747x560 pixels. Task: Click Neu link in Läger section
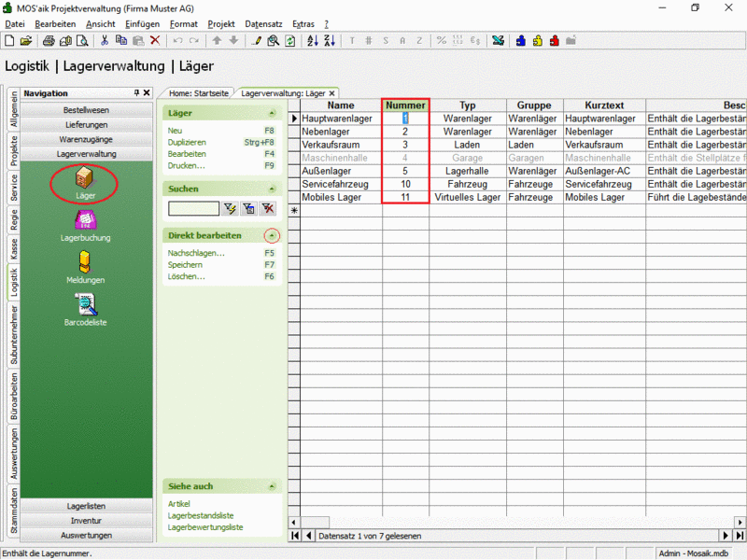(175, 131)
